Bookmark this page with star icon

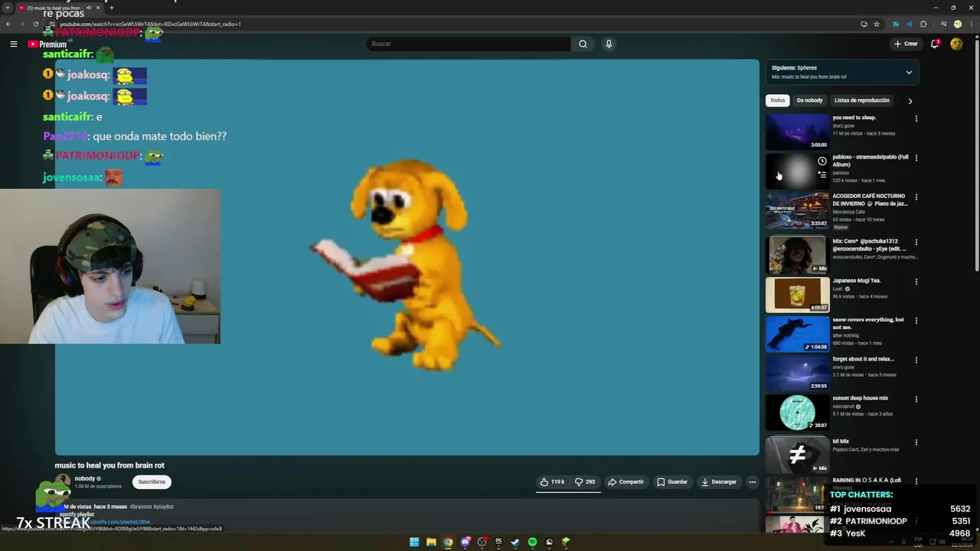[x=877, y=24]
